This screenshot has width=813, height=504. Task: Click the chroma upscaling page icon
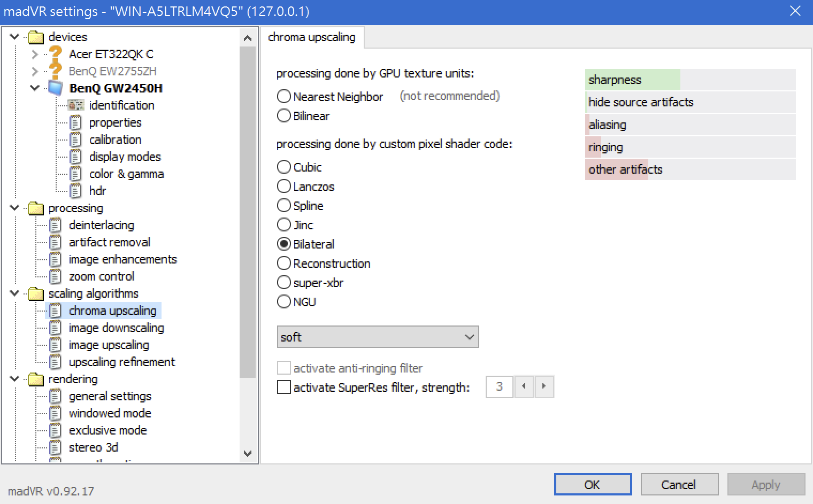(x=56, y=311)
